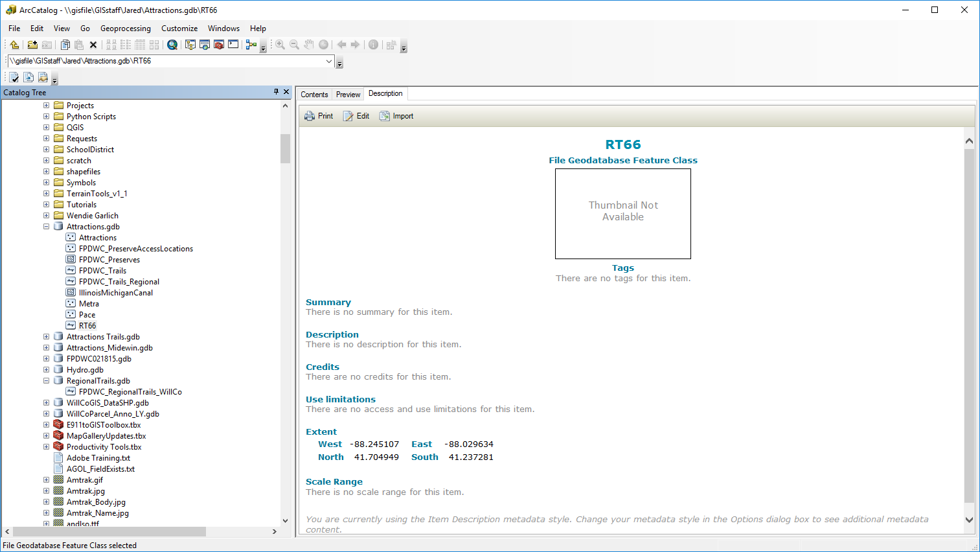The height and width of the screenshot is (552, 980).
Task: Expand the Python Scripts folder
Action: tap(46, 117)
